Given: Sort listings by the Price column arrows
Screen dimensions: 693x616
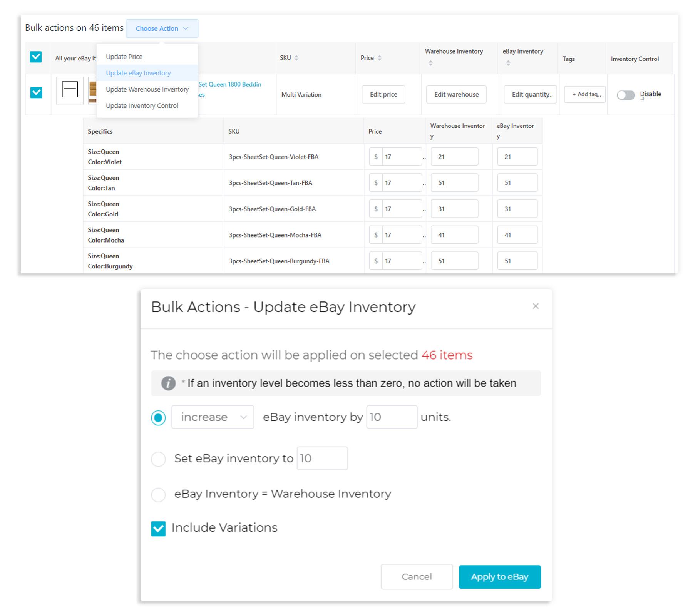Looking at the screenshot, I should click(380, 58).
